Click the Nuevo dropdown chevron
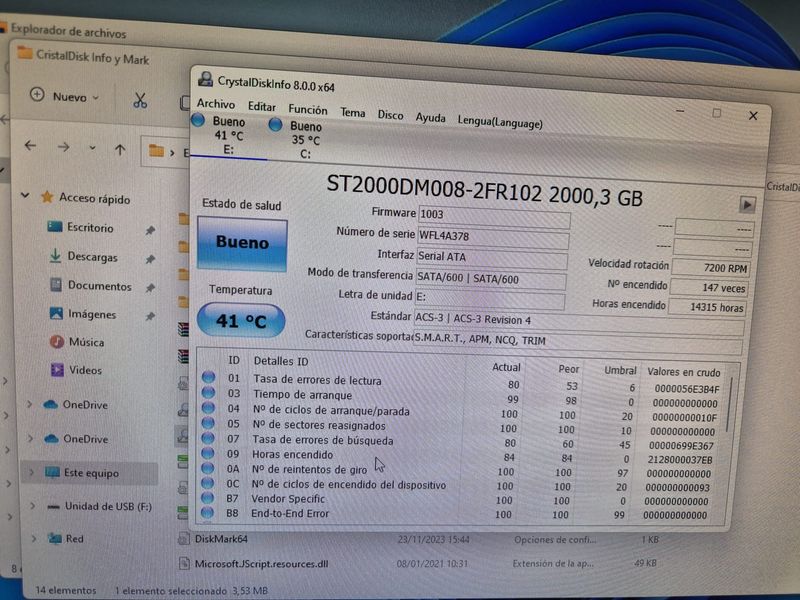This screenshot has height=600, width=800. coord(95,97)
